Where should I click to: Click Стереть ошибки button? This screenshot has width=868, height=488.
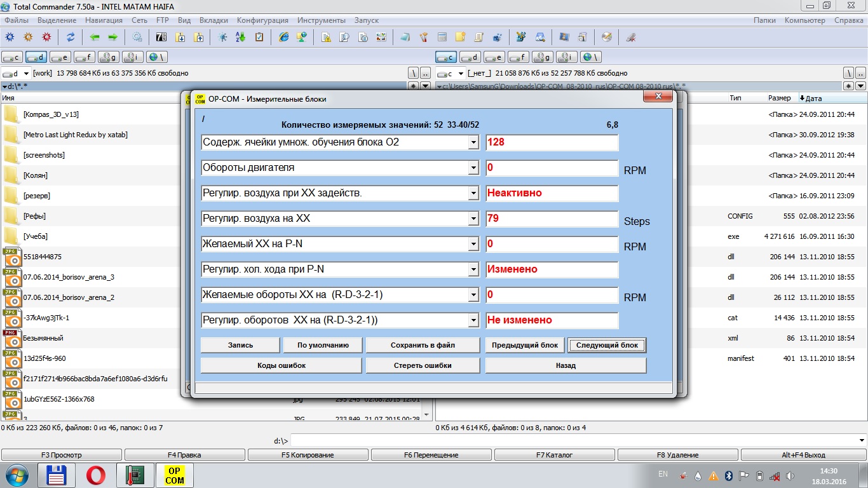tap(423, 365)
